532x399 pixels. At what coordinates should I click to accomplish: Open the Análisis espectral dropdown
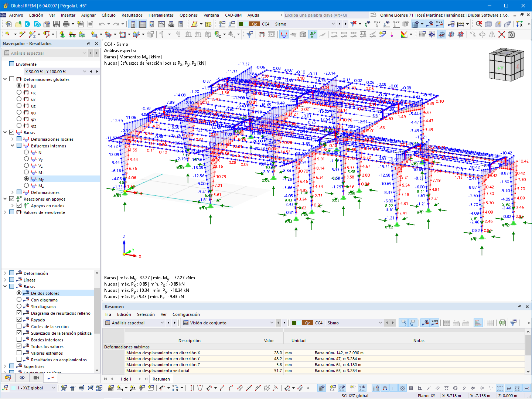pos(84,53)
